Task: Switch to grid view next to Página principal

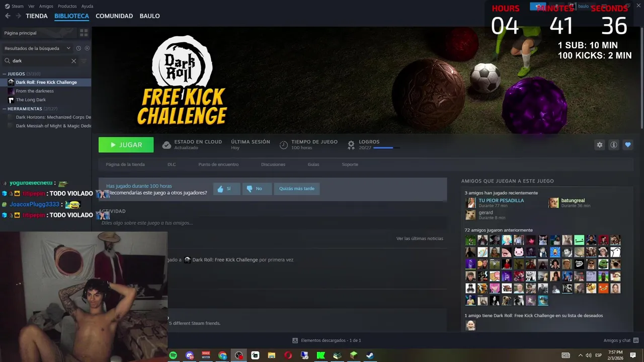Action: 84,33
